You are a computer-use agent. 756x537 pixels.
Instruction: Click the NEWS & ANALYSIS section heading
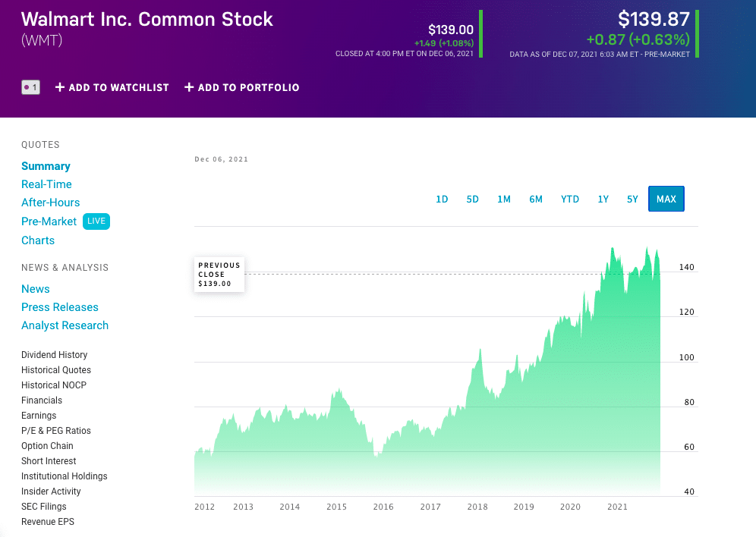point(65,268)
